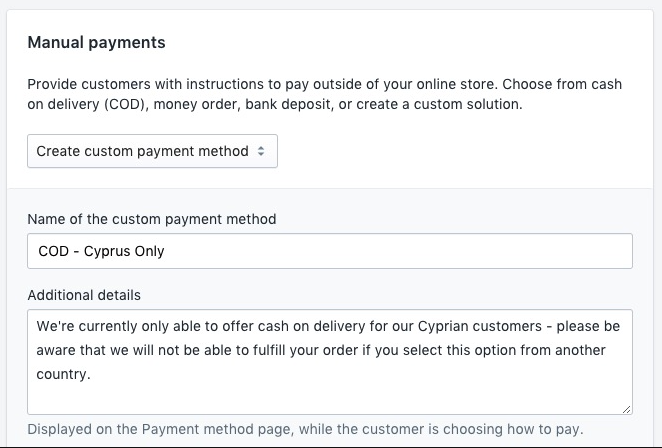Viewport: 662px width, 448px height.
Task: Grab the text area resize handle corner
Action: tap(627, 409)
